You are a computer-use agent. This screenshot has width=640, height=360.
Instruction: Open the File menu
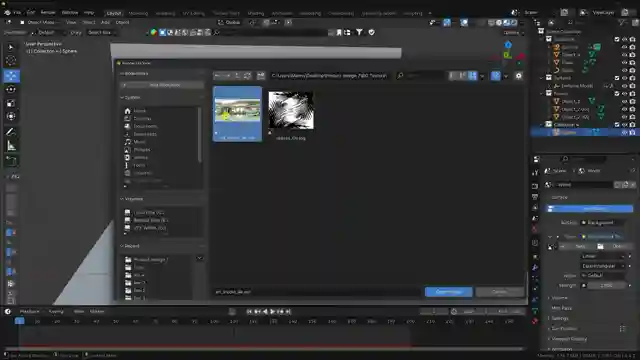[17, 13]
